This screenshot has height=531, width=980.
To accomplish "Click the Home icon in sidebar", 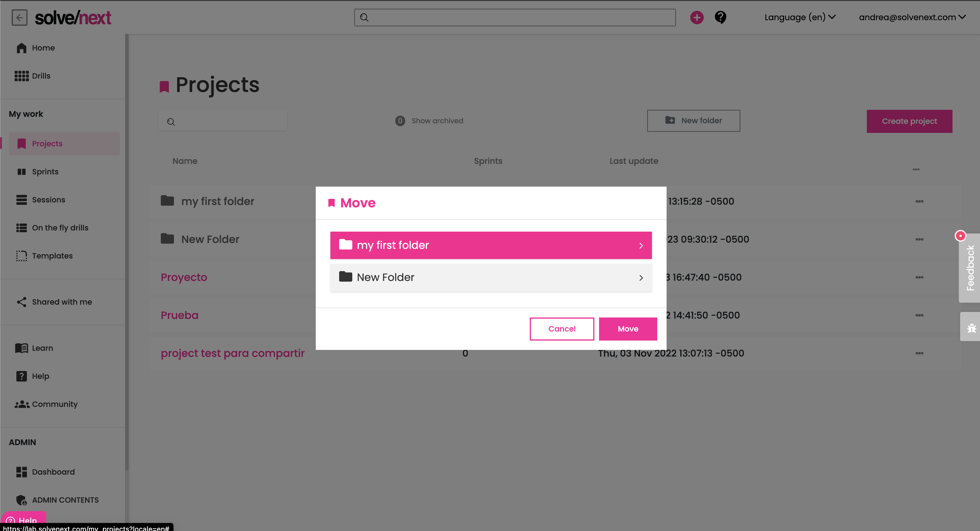I will click(22, 48).
